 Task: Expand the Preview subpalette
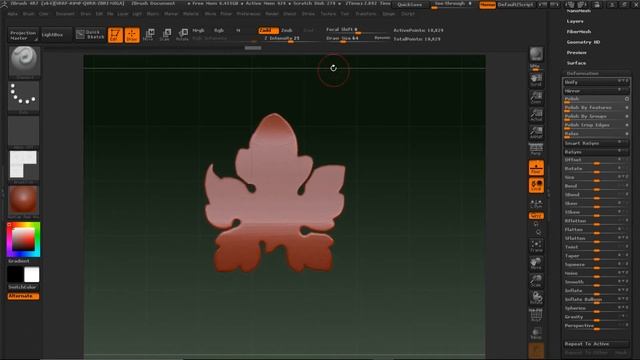(x=576, y=53)
